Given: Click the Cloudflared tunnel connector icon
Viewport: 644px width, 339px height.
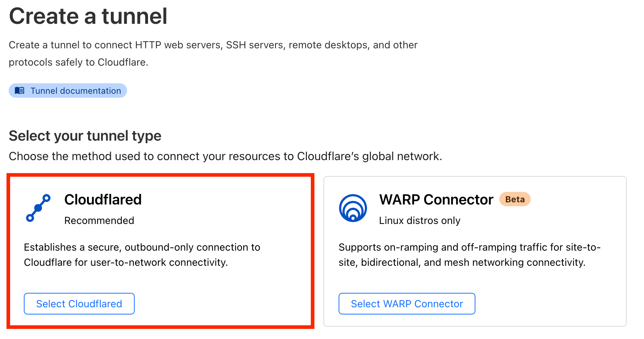Looking at the screenshot, I should pyautogui.click(x=38, y=208).
